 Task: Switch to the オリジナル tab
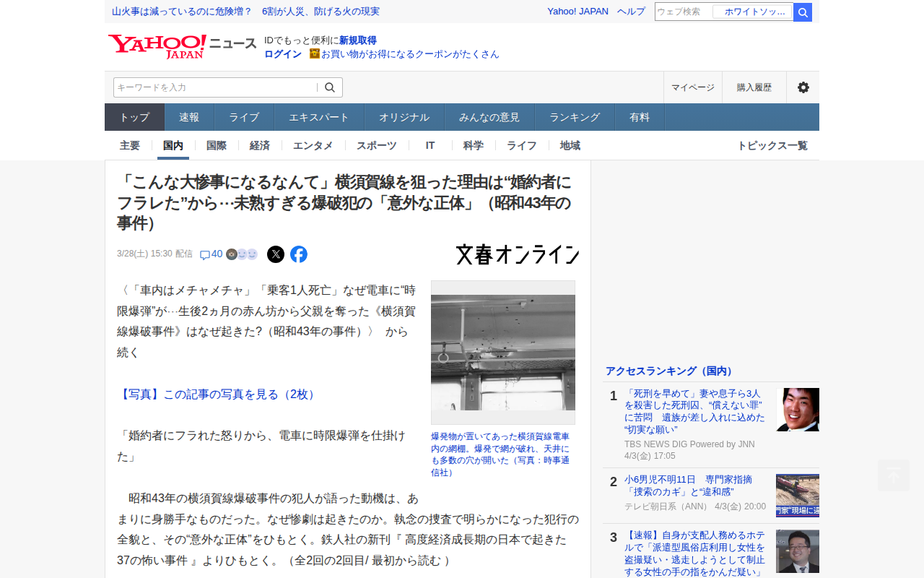tap(404, 117)
